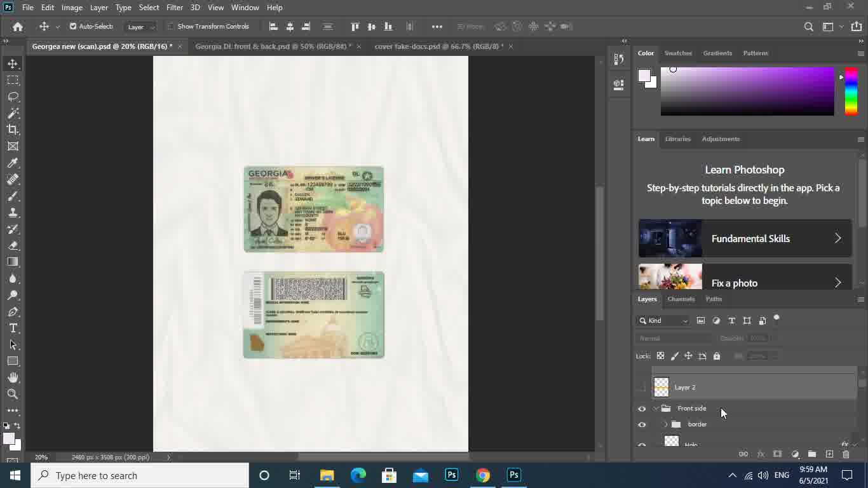
Task: Select the Healing Brush tool
Action: point(13,180)
